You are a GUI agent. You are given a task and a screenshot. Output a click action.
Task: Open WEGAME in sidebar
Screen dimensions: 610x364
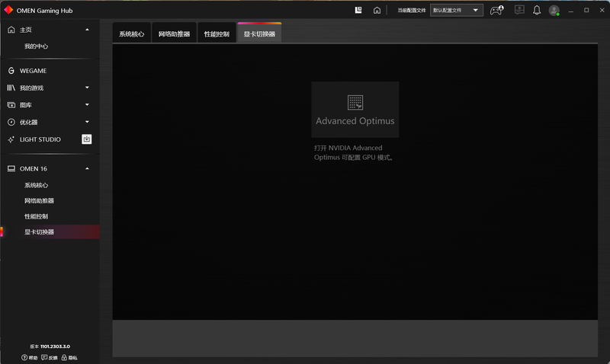(33, 71)
